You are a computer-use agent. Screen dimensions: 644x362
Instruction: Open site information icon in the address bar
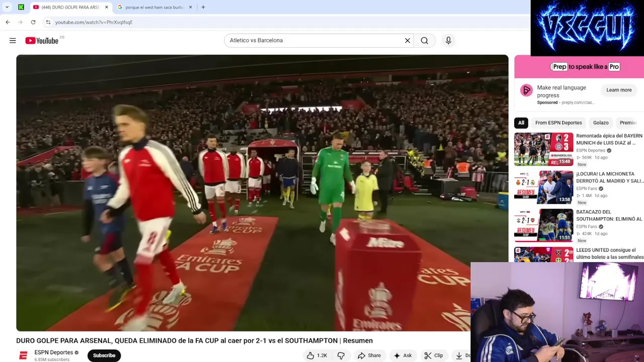point(48,22)
